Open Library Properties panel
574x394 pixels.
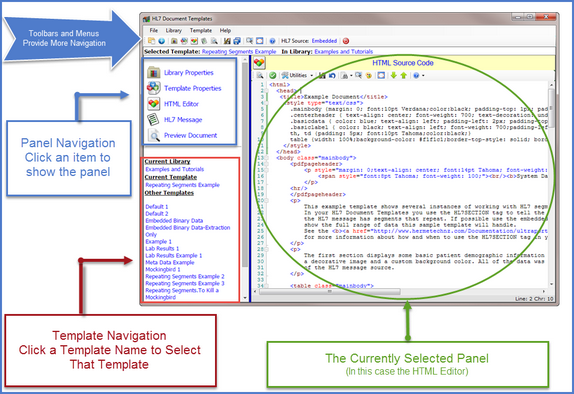tap(181, 73)
